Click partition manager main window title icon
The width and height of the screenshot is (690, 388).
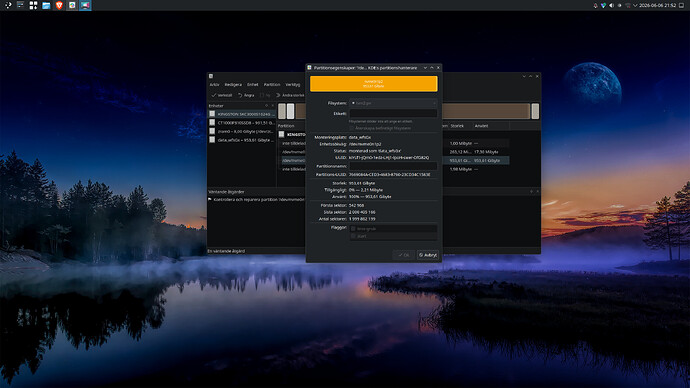pos(211,76)
